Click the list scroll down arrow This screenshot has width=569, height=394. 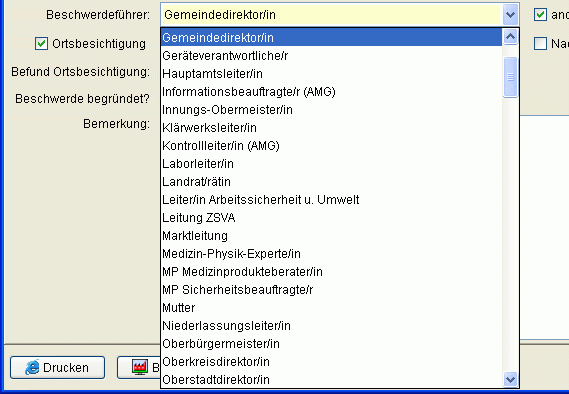pyautogui.click(x=510, y=379)
